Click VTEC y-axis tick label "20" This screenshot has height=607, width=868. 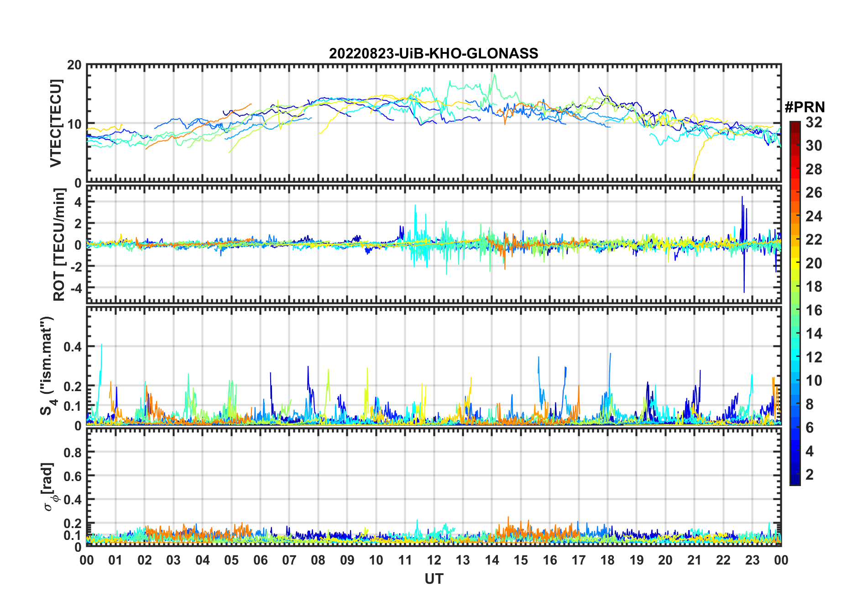pos(74,65)
